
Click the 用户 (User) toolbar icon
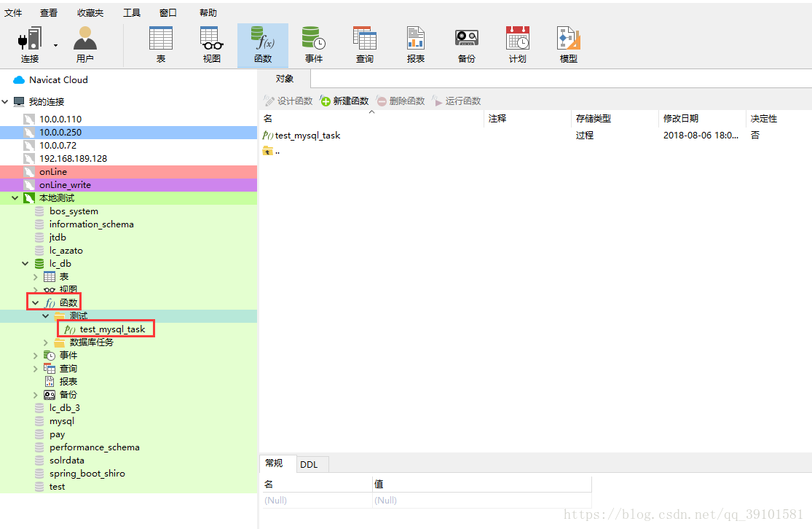tap(85, 44)
